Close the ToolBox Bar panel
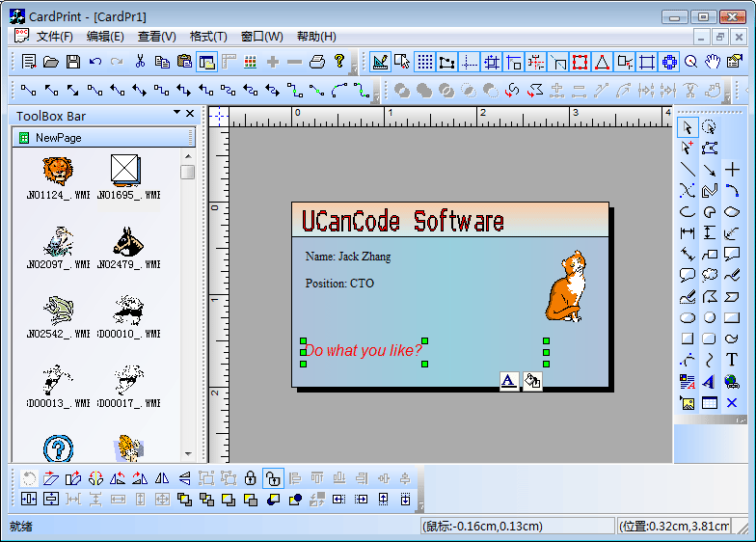Image resolution: width=756 pixels, height=542 pixels. (x=190, y=114)
